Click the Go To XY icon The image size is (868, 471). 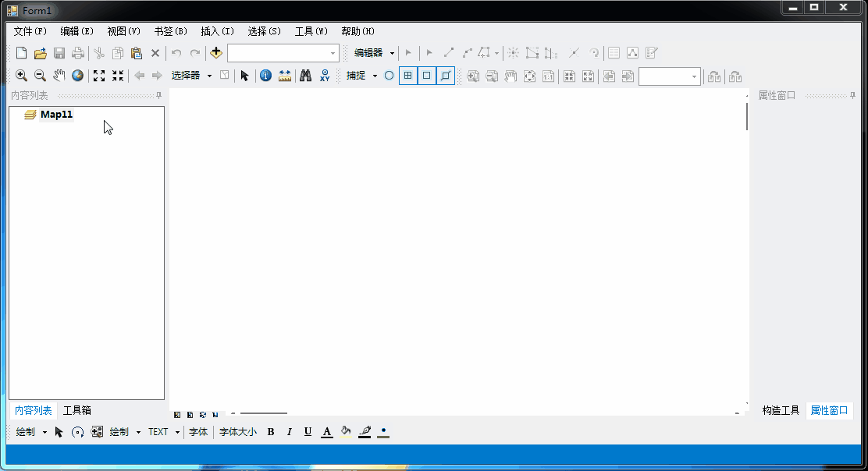[325, 76]
